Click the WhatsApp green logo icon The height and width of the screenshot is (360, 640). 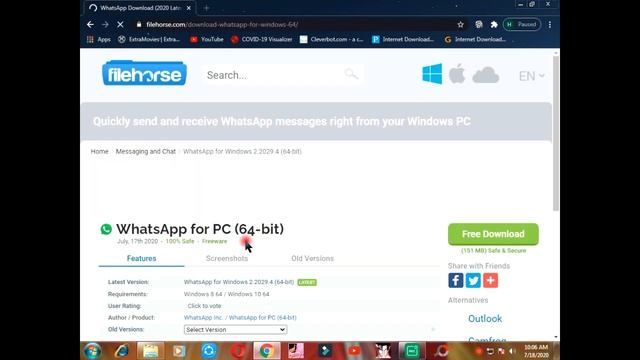coord(106,229)
